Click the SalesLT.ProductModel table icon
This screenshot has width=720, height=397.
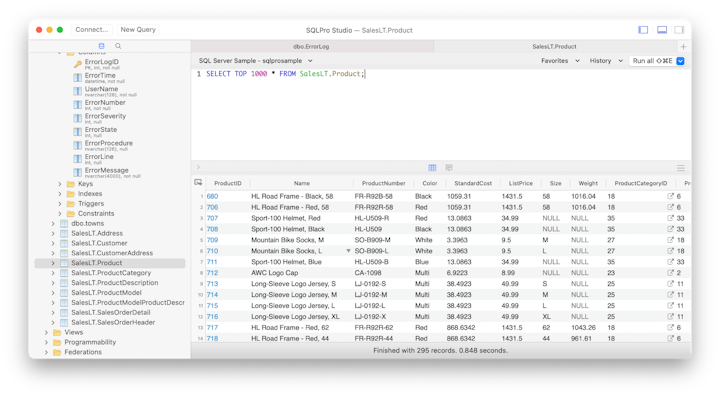tap(64, 293)
